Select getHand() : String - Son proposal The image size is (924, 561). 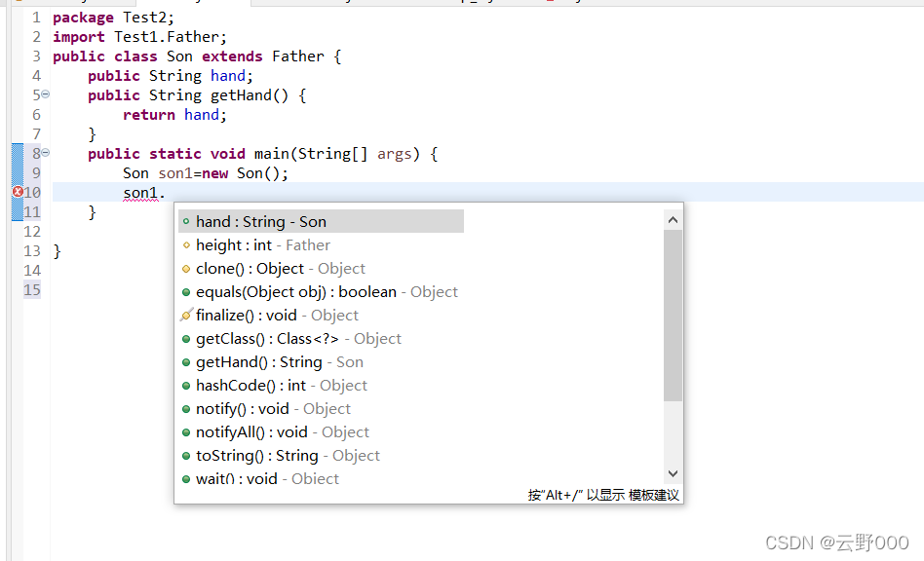280,362
